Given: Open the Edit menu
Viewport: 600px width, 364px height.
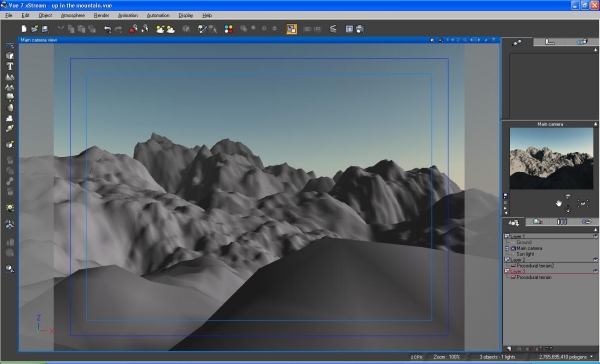Looking at the screenshot, I should (25, 15).
